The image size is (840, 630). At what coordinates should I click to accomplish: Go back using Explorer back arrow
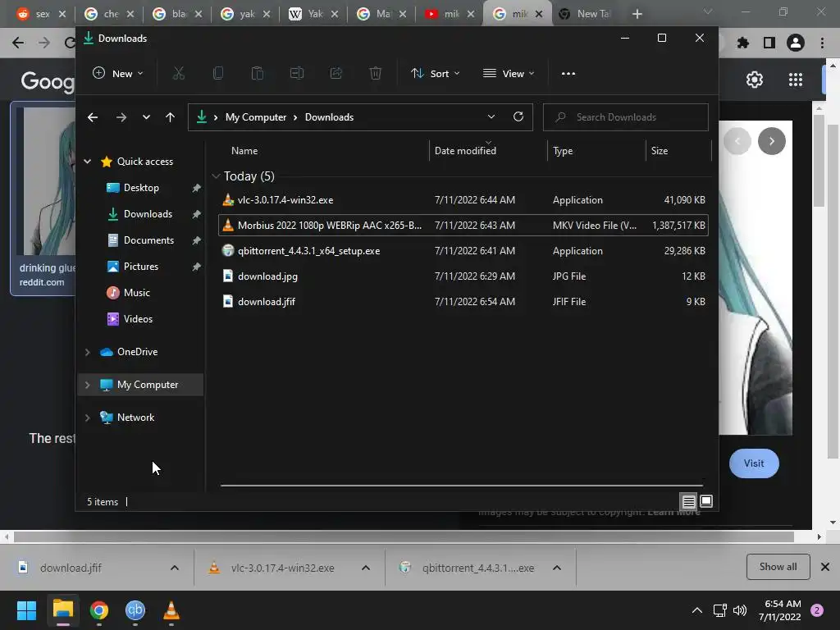pyautogui.click(x=93, y=117)
